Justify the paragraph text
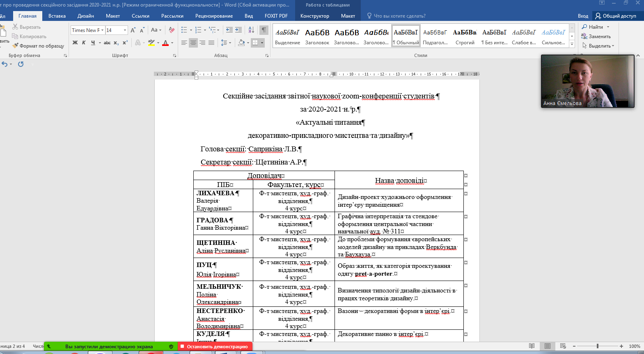Viewport: 644px width, 354px height. 211,43
